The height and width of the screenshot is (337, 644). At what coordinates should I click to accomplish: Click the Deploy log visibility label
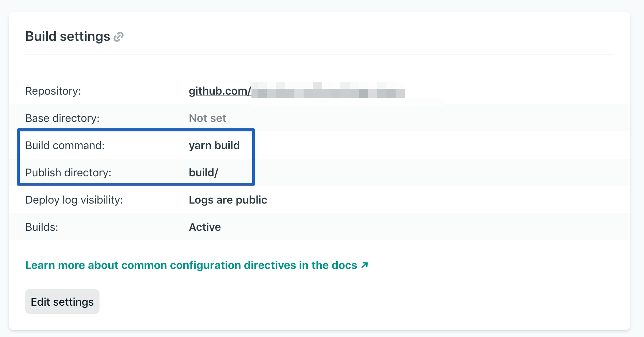point(74,200)
